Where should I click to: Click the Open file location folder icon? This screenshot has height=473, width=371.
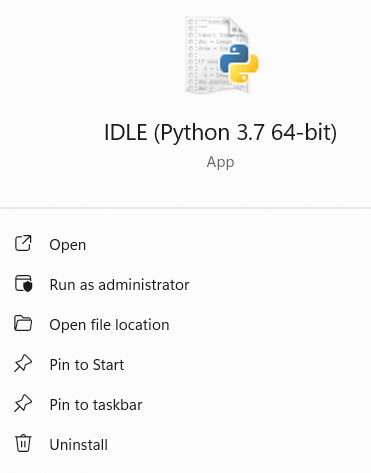click(23, 323)
